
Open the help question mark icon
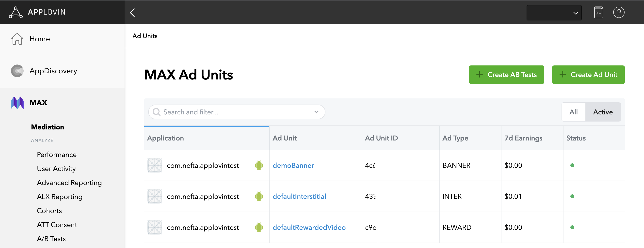click(x=618, y=13)
